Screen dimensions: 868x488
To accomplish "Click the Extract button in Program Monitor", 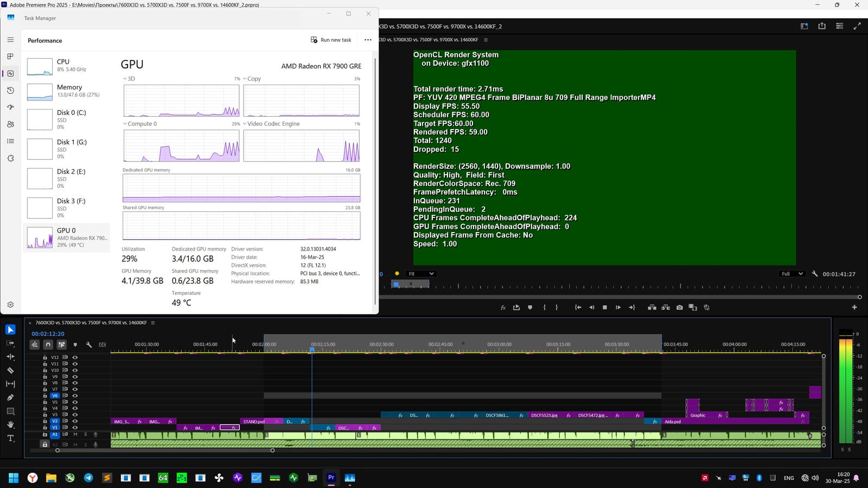I will pyautogui.click(x=666, y=307).
